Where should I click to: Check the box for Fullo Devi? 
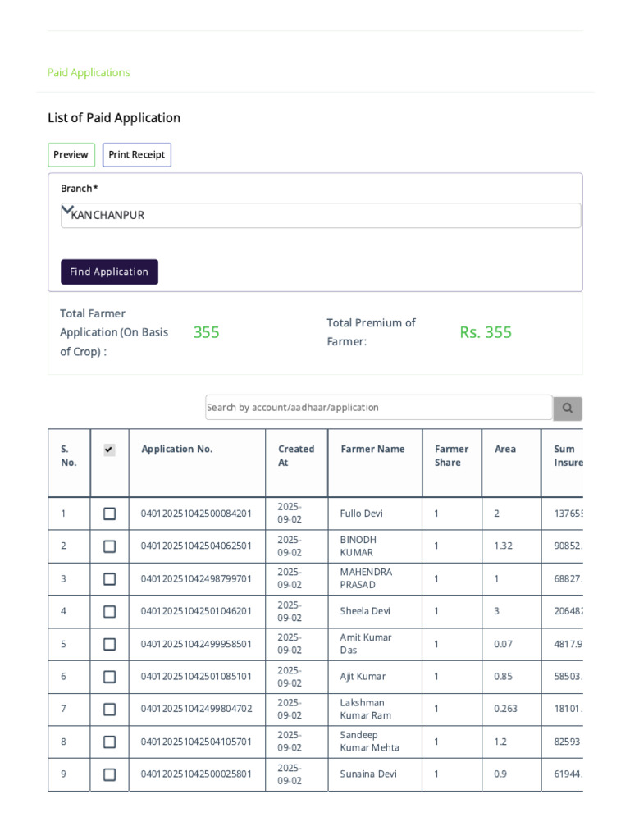click(x=109, y=514)
